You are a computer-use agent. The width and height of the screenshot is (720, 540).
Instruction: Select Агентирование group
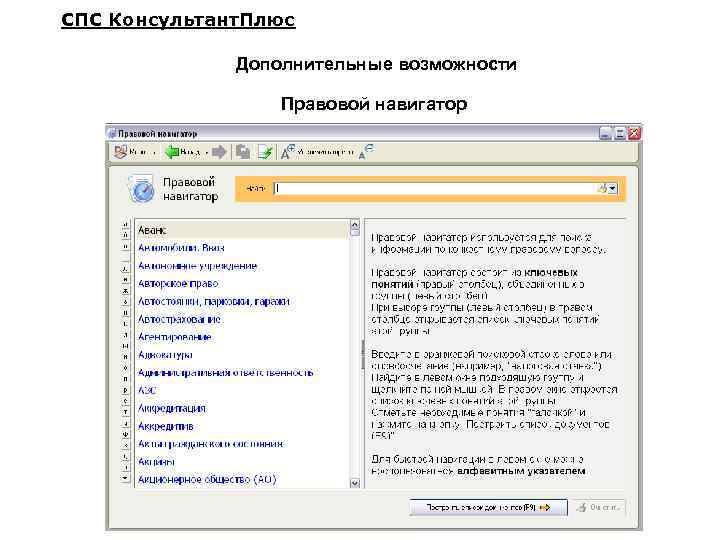[x=174, y=337]
